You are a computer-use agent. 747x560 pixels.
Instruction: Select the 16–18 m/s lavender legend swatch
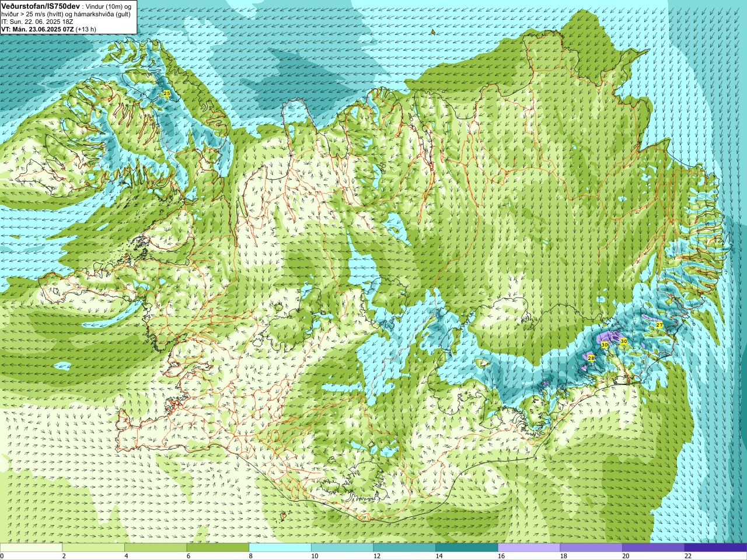529,547
